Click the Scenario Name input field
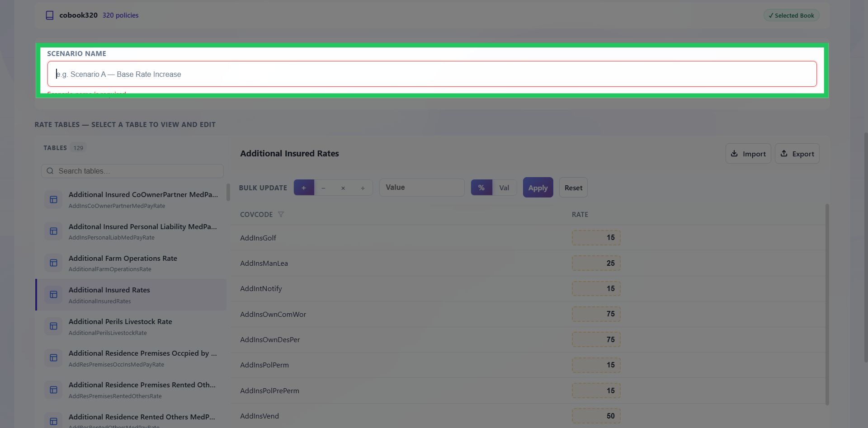The height and width of the screenshot is (428, 868). (432, 74)
